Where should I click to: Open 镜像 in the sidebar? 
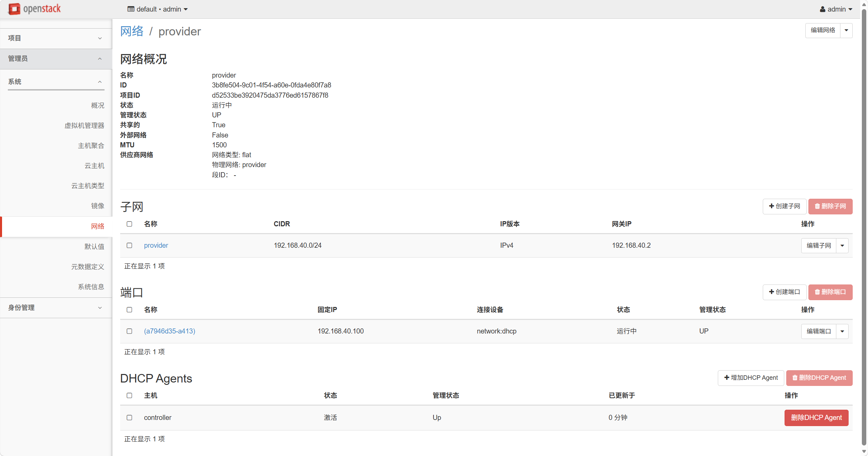pos(98,206)
